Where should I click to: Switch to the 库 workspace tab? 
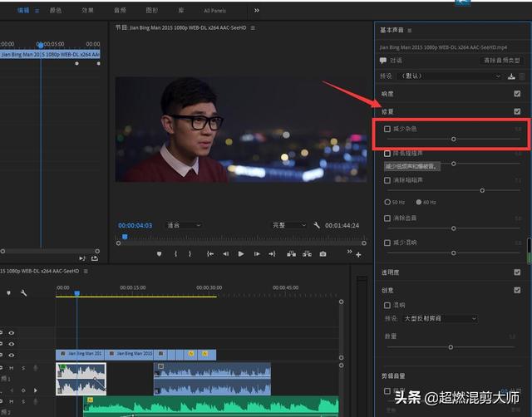pyautogui.click(x=181, y=11)
